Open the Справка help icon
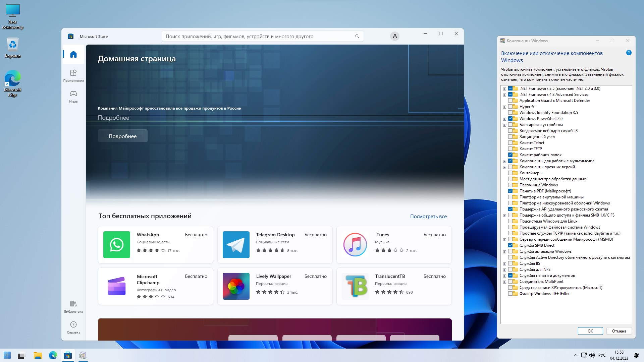644x362 pixels. 73,325
